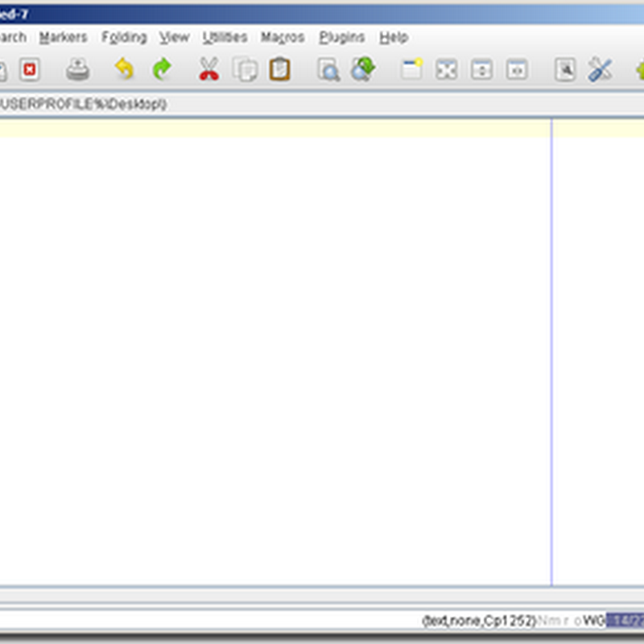Cut selection with the scissors icon
The image size is (644, 644).
pos(207,70)
